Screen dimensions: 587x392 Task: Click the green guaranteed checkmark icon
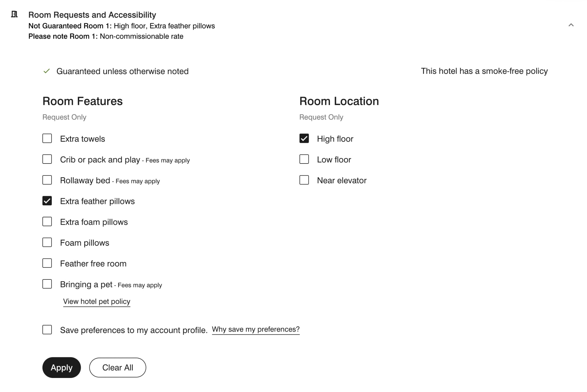pyautogui.click(x=46, y=71)
